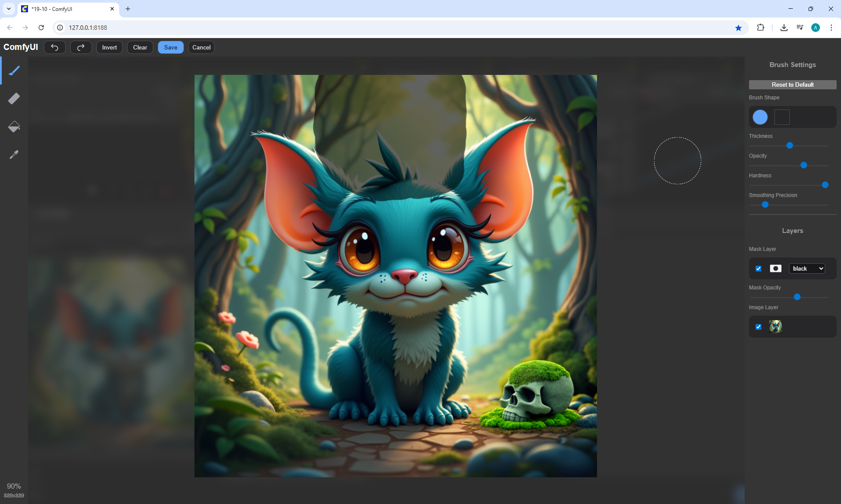
Task: Toggle the Mask Layer visibility checkbox
Action: point(759,268)
